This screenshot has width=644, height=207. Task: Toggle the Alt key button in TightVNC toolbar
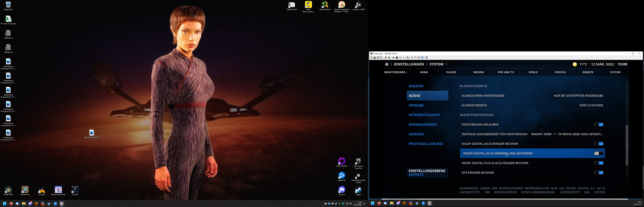click(x=404, y=58)
